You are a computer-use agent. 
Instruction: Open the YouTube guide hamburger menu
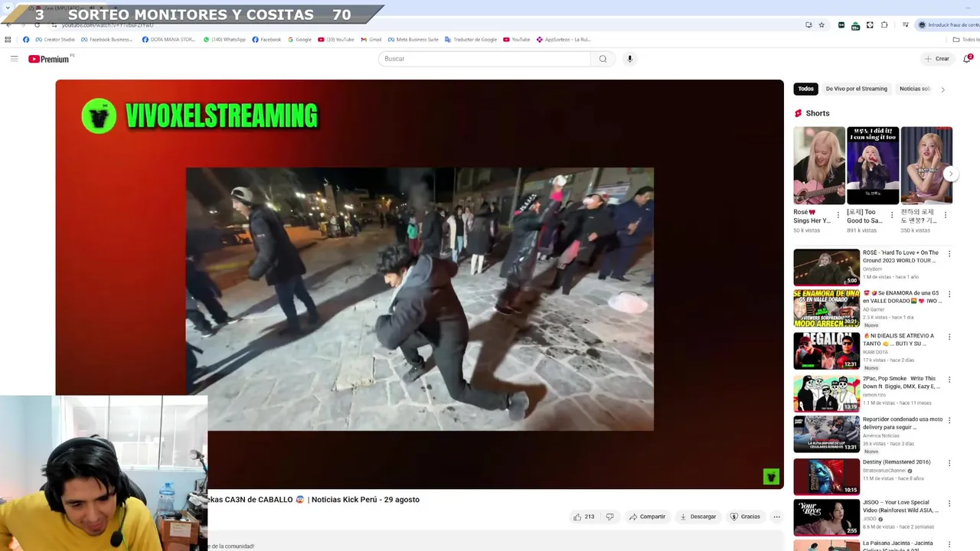pos(14,59)
